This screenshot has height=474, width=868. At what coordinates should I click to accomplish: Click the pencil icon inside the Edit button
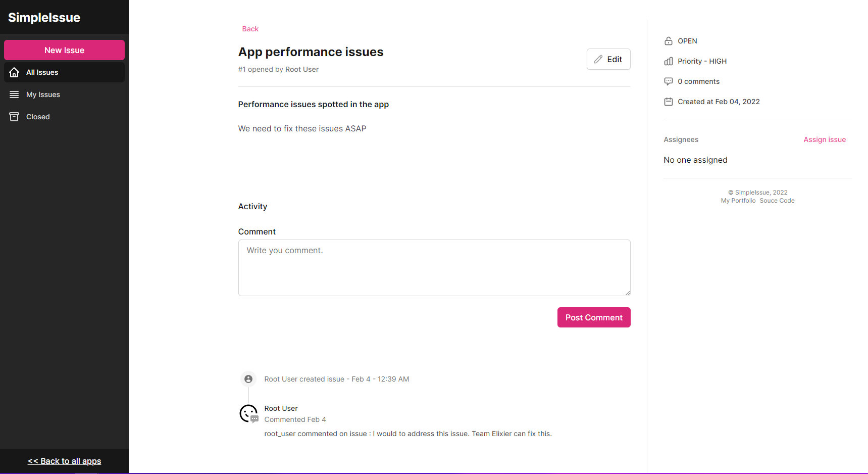(x=599, y=59)
